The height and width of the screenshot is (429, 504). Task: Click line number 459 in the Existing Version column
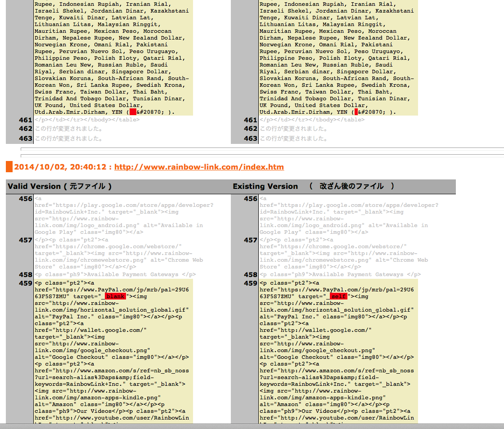tap(250, 283)
